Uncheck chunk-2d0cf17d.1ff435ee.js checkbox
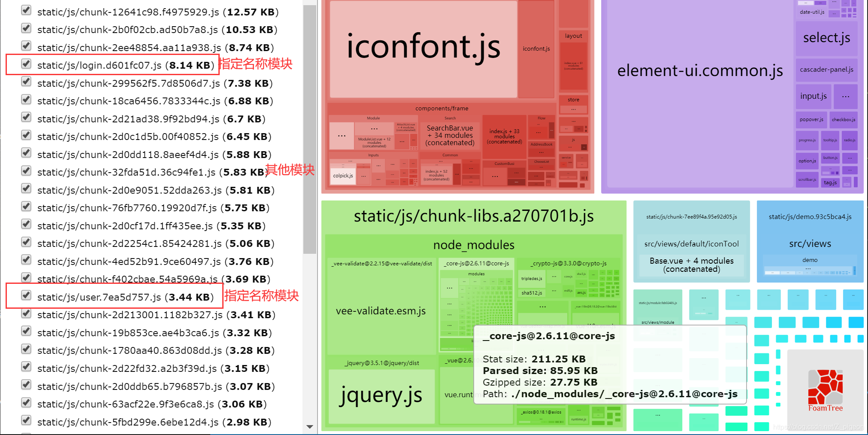Image resolution: width=868 pixels, height=435 pixels. [26, 224]
